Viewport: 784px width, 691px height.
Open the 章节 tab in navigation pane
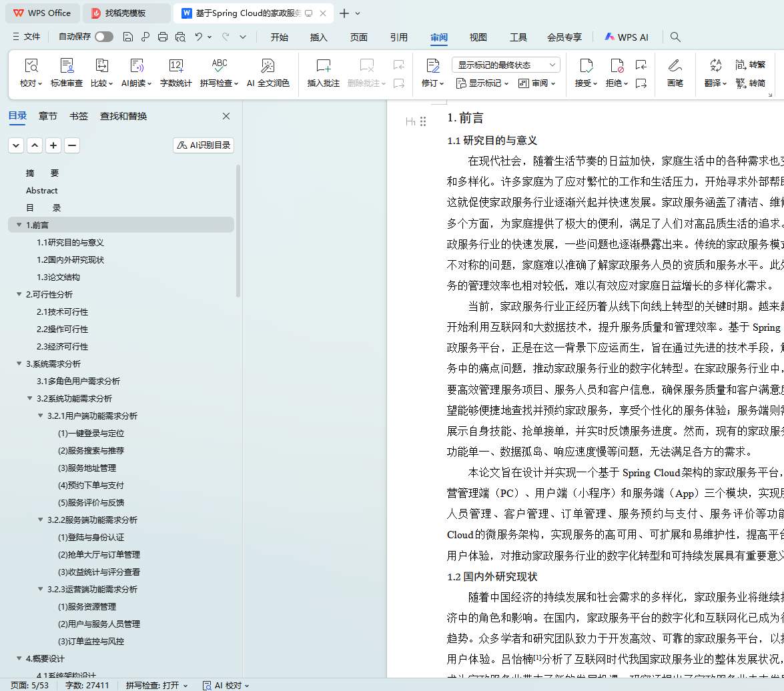[x=48, y=116]
